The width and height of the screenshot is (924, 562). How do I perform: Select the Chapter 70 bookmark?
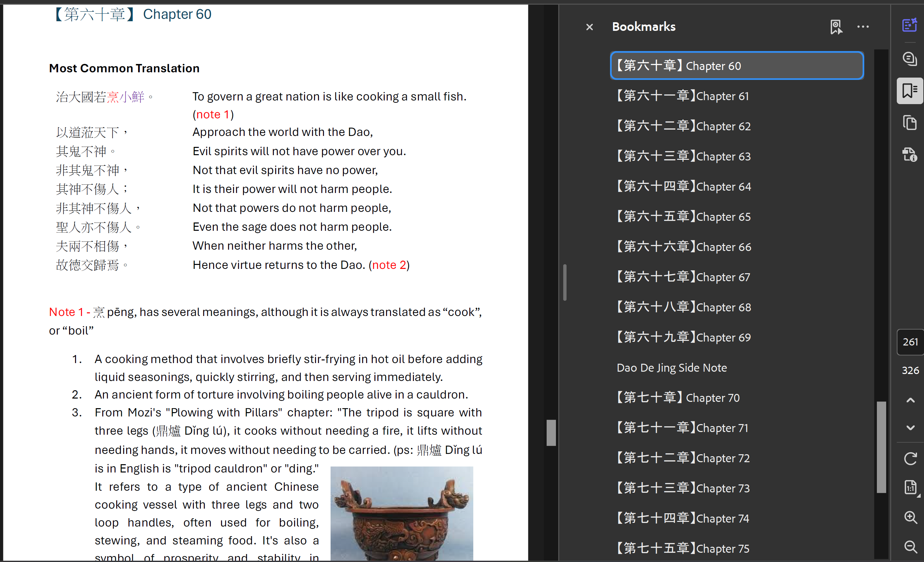pyautogui.click(x=678, y=398)
